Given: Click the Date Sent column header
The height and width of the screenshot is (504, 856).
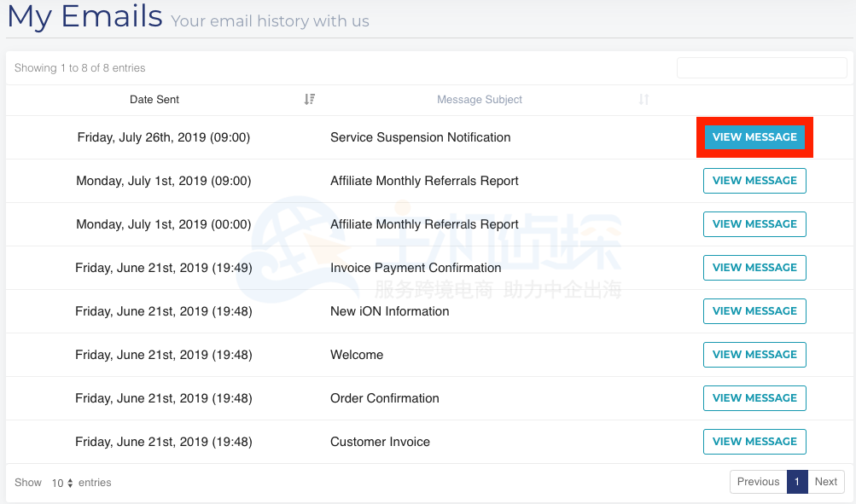Looking at the screenshot, I should coord(154,100).
